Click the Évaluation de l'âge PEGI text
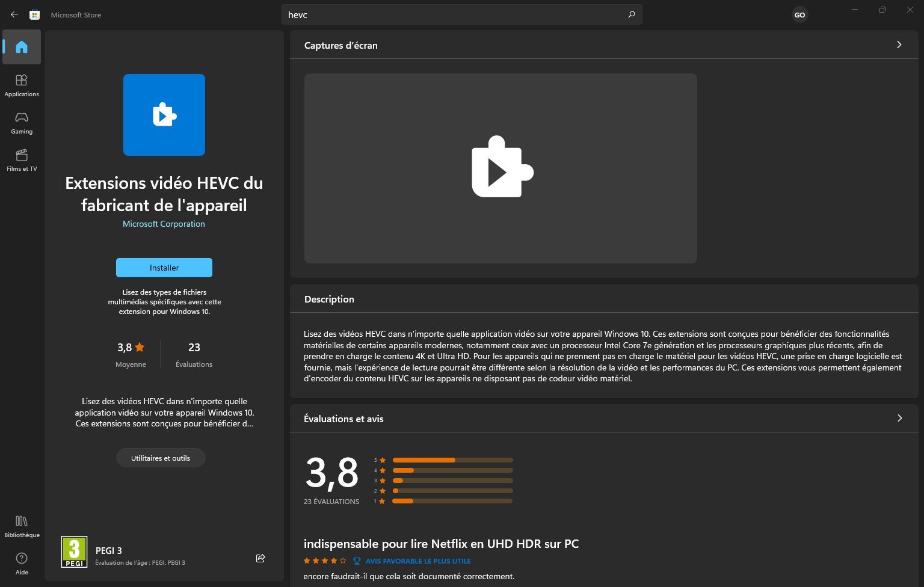 (x=140, y=563)
